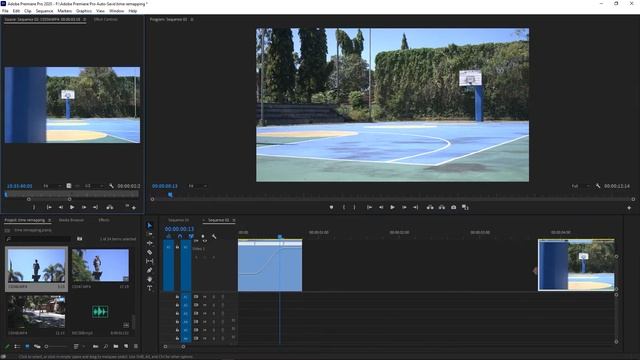Switch to the Effect Controls tab
Image resolution: width=640 pixels, height=360 pixels.
tap(105, 19)
